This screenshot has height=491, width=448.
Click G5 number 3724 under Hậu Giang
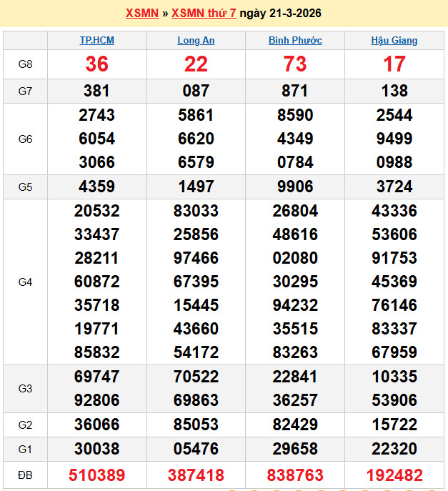394,187
